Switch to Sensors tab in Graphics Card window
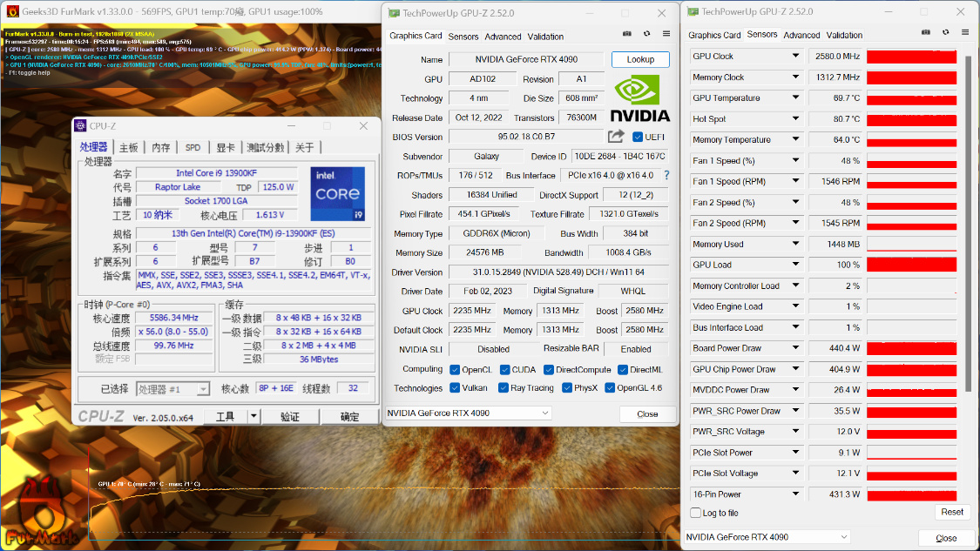This screenshot has height=551, width=980. pyautogui.click(x=463, y=37)
